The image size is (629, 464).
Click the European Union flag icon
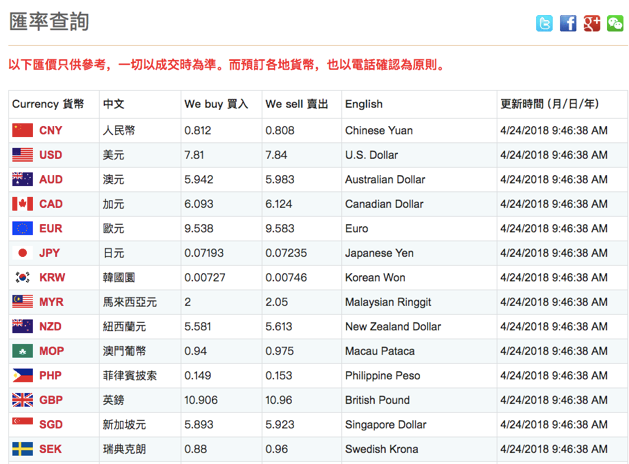tap(22, 228)
